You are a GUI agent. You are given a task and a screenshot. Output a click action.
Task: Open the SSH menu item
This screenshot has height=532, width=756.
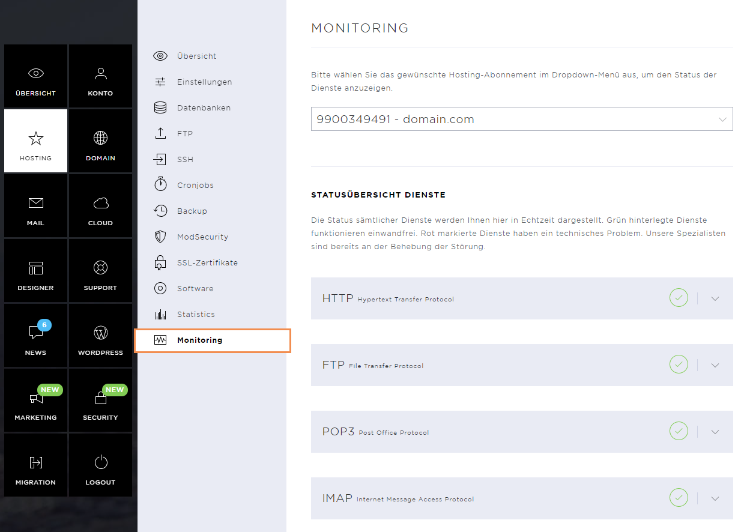click(185, 159)
